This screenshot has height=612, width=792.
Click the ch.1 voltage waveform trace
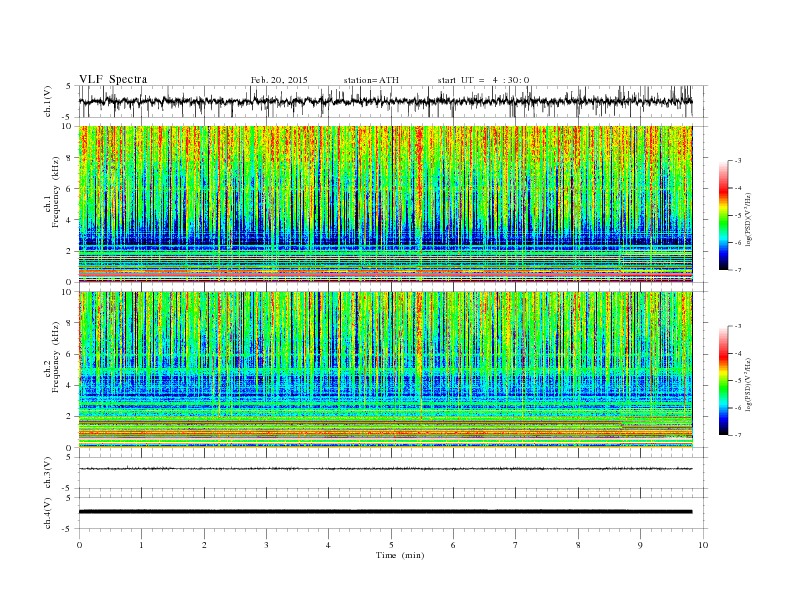tap(386, 101)
